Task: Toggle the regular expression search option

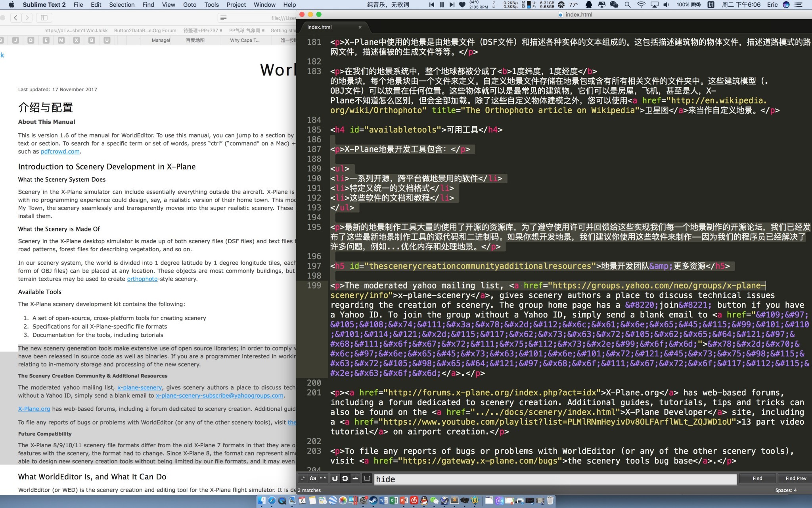Action: click(303, 478)
